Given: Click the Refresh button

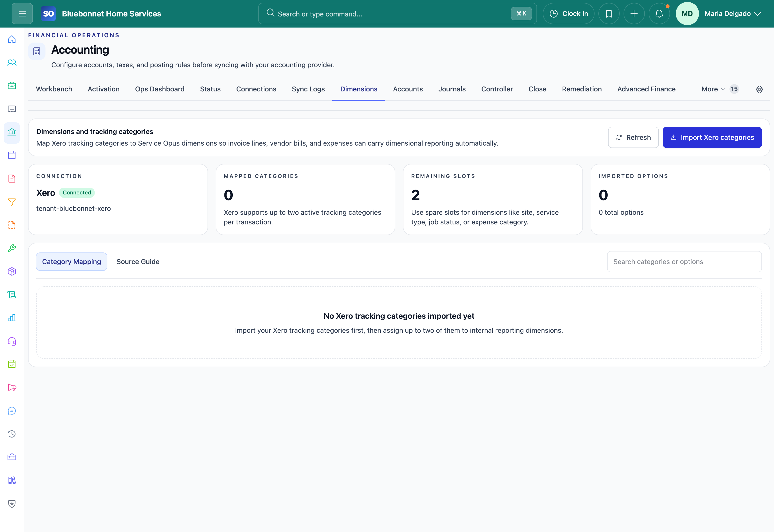Looking at the screenshot, I should pos(633,137).
